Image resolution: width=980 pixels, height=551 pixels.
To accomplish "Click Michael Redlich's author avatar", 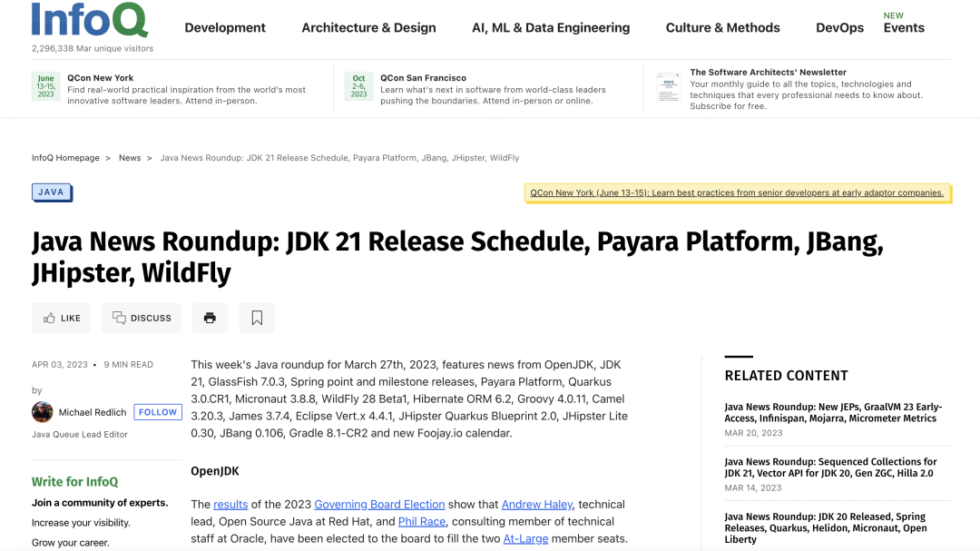I will [x=43, y=411].
